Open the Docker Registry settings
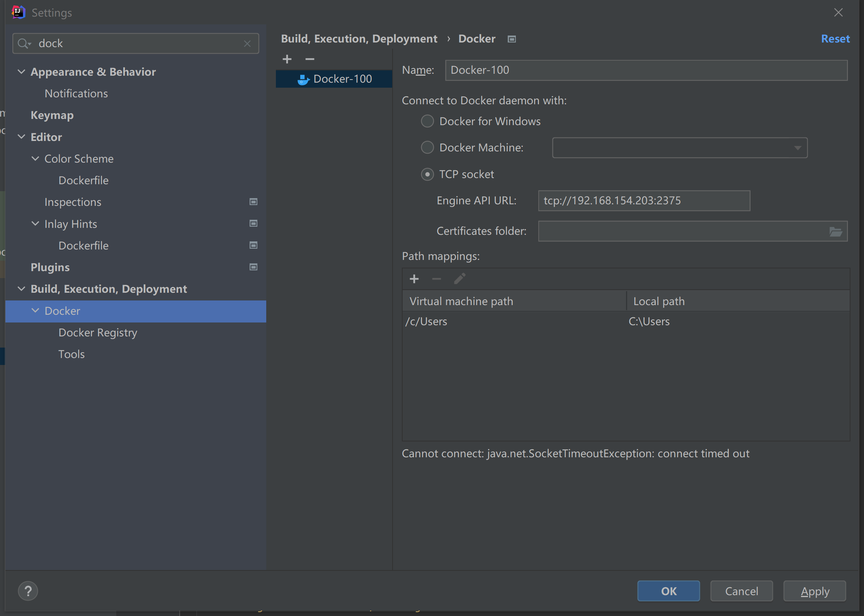 click(x=99, y=332)
